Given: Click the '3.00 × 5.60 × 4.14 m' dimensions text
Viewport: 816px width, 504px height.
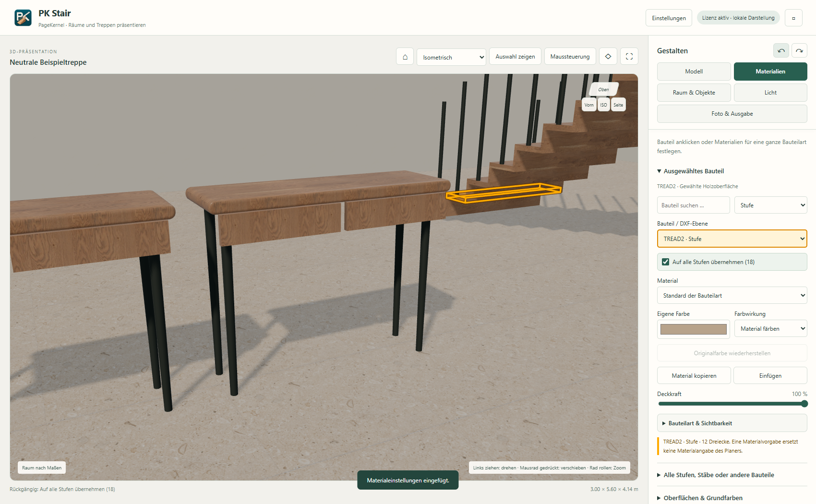Looking at the screenshot, I should click(614, 489).
